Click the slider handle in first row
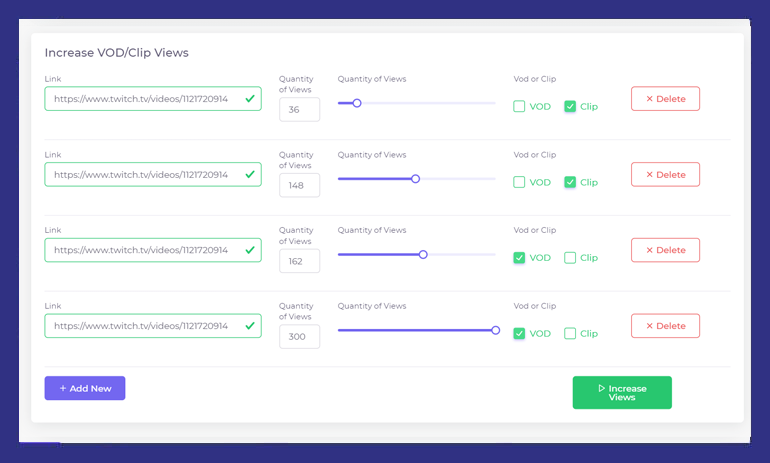 click(x=357, y=103)
